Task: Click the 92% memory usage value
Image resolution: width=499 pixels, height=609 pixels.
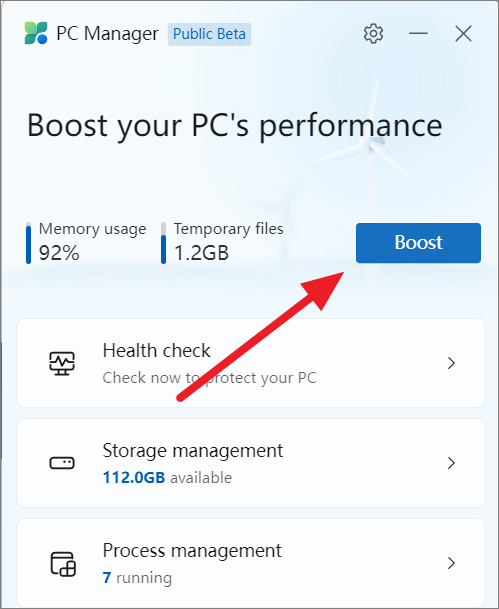Action: coord(59,253)
